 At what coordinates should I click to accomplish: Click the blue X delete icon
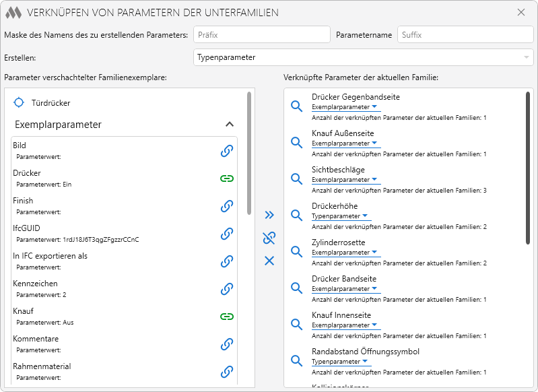269,261
